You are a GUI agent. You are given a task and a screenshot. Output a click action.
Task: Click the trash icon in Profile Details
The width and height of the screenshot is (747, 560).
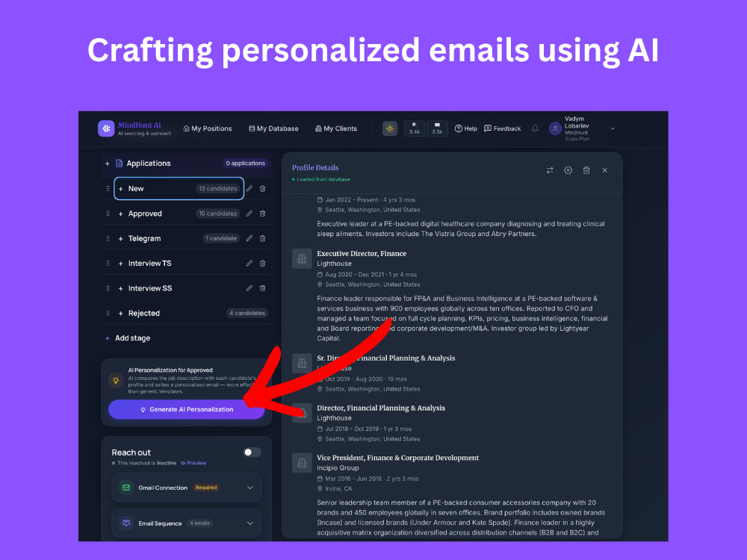click(x=586, y=170)
